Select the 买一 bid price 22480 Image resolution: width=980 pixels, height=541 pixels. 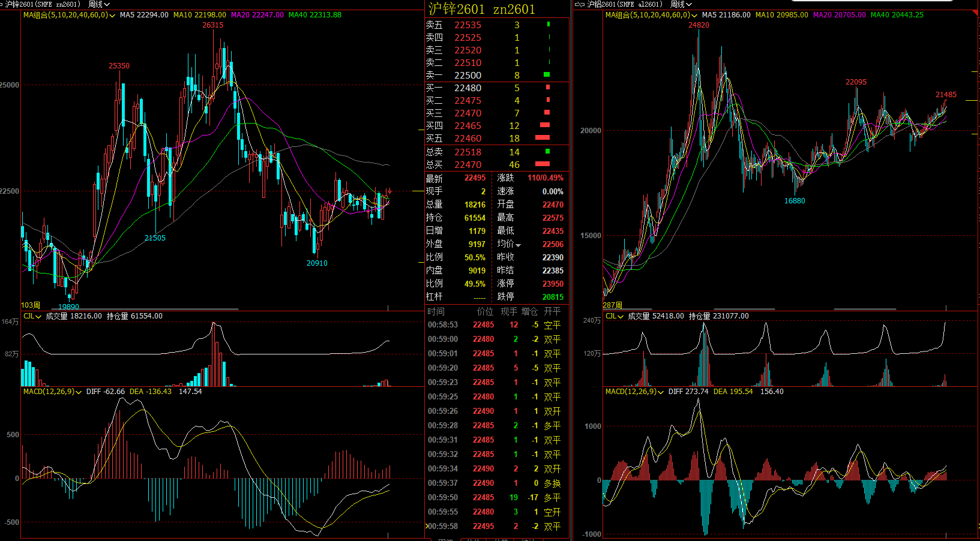[x=467, y=88]
